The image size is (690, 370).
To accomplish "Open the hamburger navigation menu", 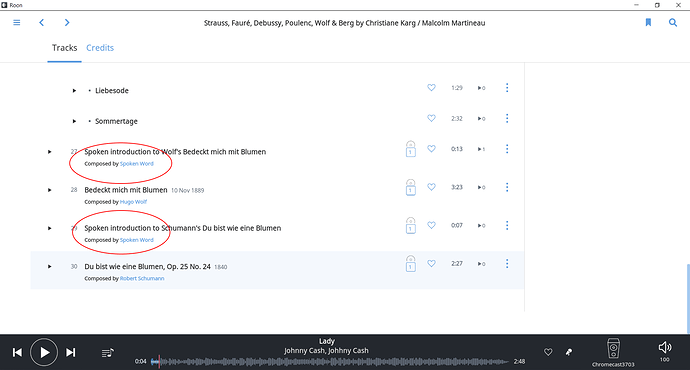I will click(x=17, y=22).
